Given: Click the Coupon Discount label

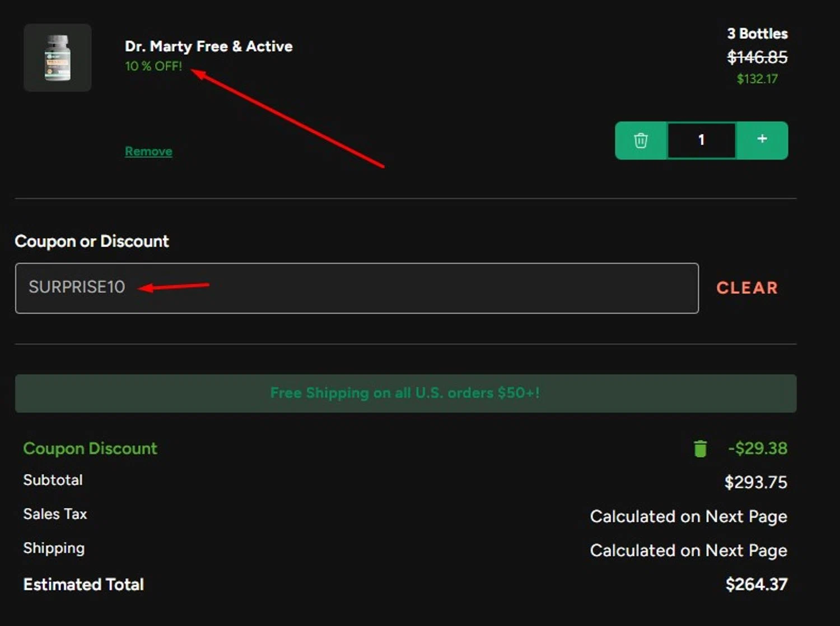Looking at the screenshot, I should coord(90,448).
